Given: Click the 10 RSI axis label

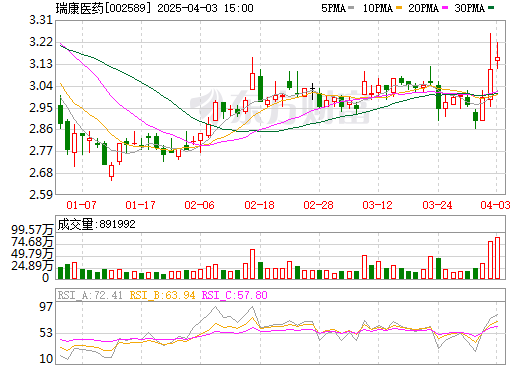Looking at the screenshot, I should click(46, 359).
